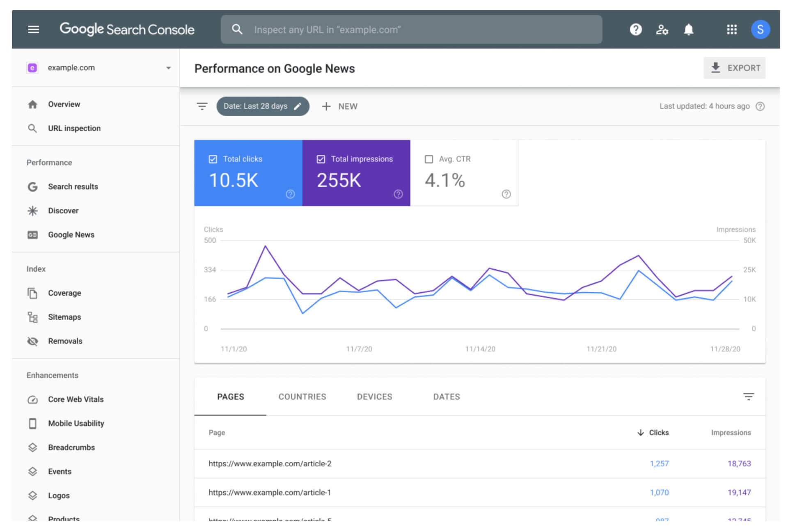Click the Mobile Usability icon

(32, 423)
